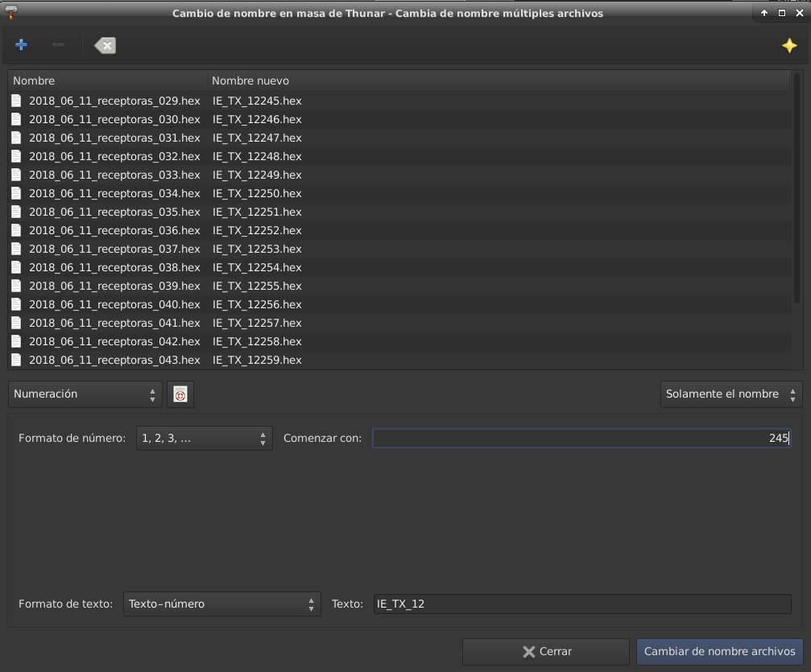Select row 2018_06_11_receptoras_036.hex
811x672 pixels.
114,230
